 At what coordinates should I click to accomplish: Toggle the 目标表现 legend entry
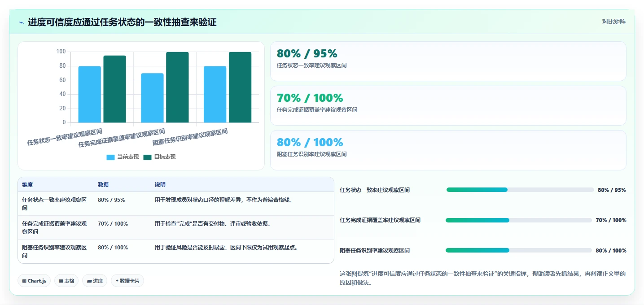click(x=159, y=157)
